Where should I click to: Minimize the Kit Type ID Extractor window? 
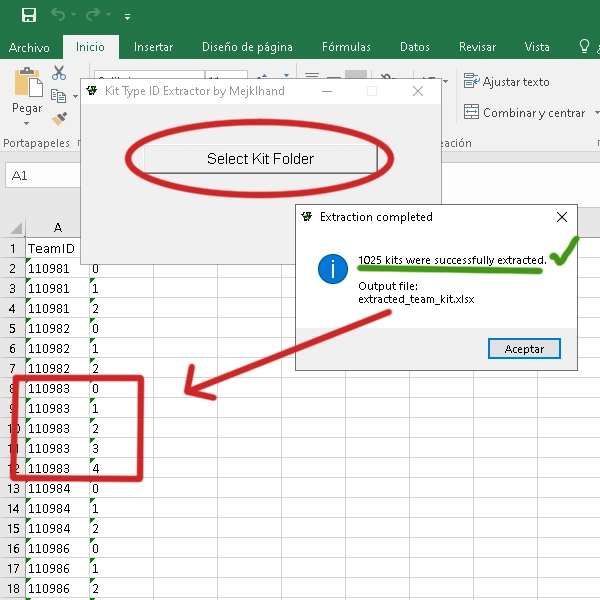(327, 91)
